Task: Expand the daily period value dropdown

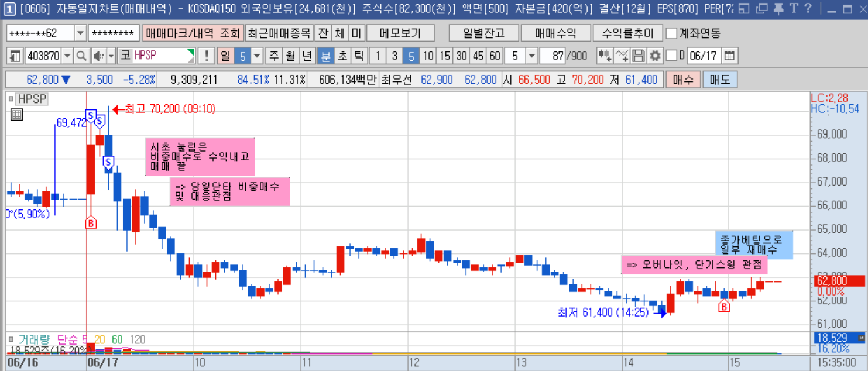Action: point(257,56)
